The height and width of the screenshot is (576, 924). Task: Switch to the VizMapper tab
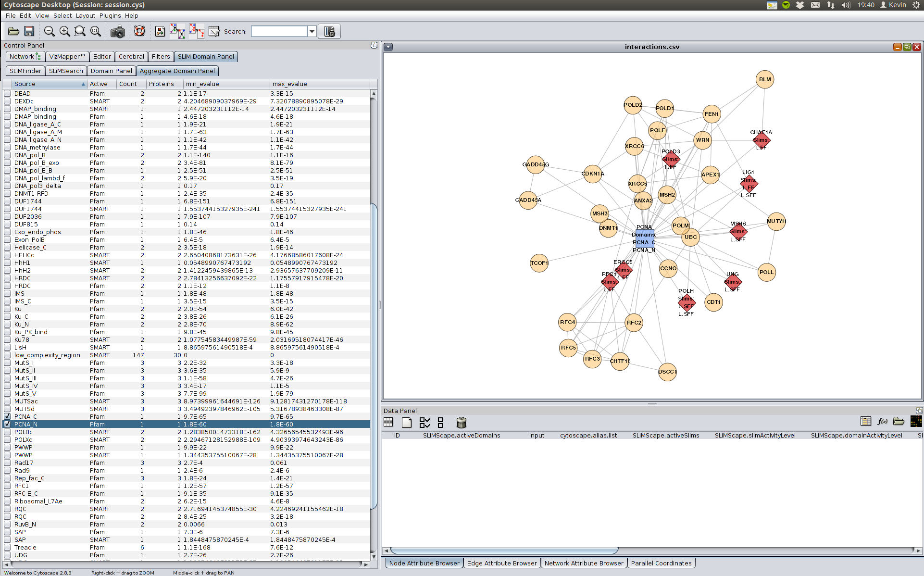tap(67, 56)
